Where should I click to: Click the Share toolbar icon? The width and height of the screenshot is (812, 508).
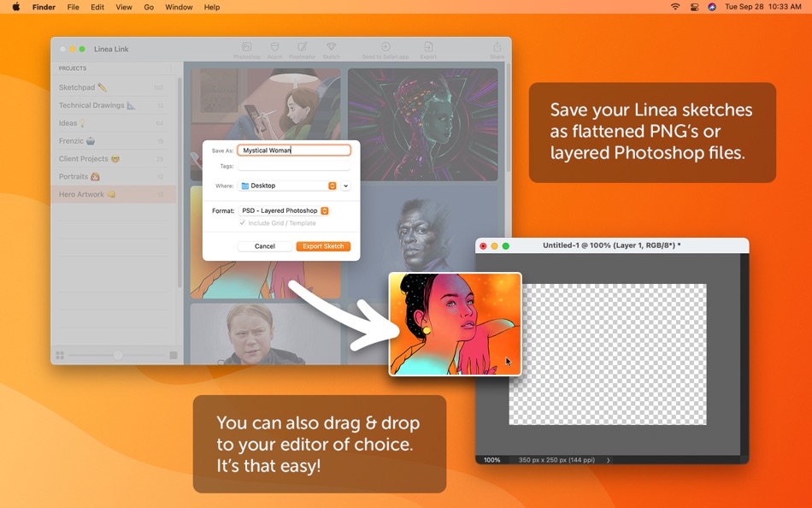pos(497,50)
